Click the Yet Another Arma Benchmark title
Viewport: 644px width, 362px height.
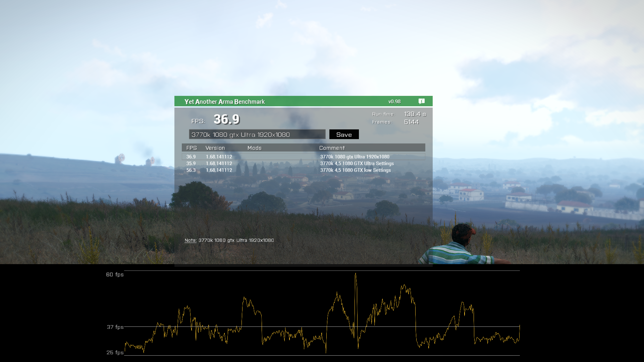[224, 102]
